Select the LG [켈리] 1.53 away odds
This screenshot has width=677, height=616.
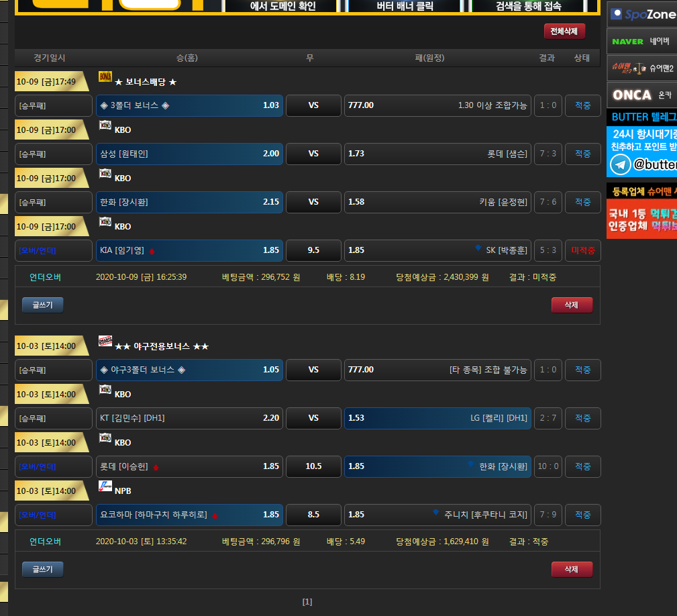[x=437, y=418]
